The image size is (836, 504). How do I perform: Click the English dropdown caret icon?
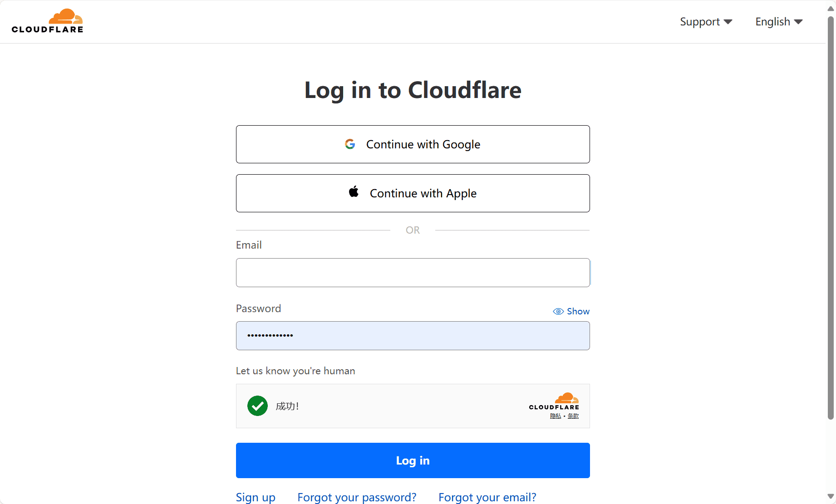799,21
